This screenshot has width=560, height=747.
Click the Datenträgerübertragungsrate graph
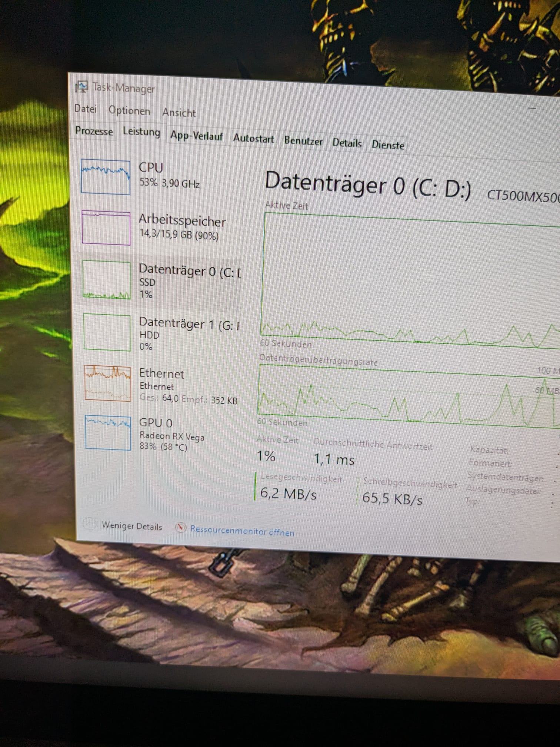pyautogui.click(x=409, y=396)
